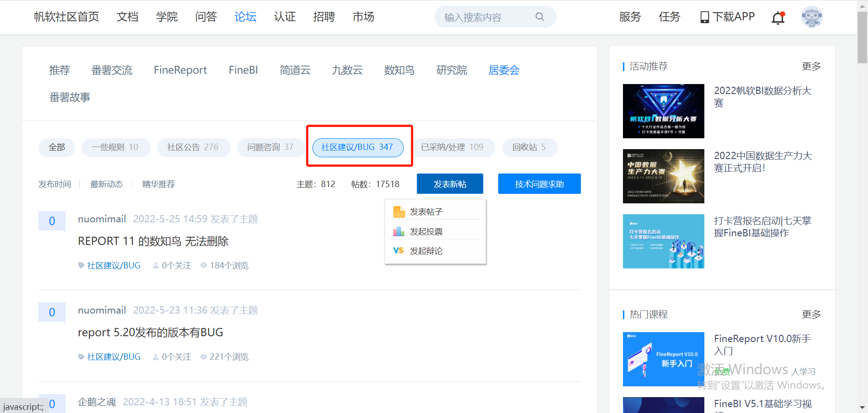Sort posts by 最新动态

coord(107,184)
